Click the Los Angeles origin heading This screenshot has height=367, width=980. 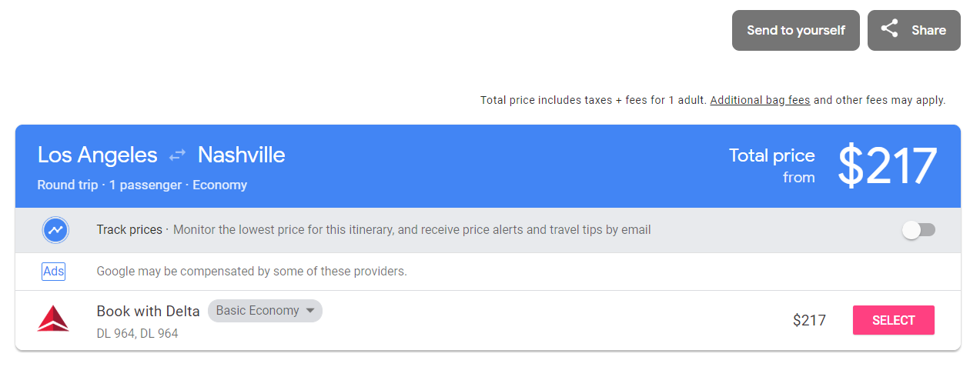click(97, 155)
